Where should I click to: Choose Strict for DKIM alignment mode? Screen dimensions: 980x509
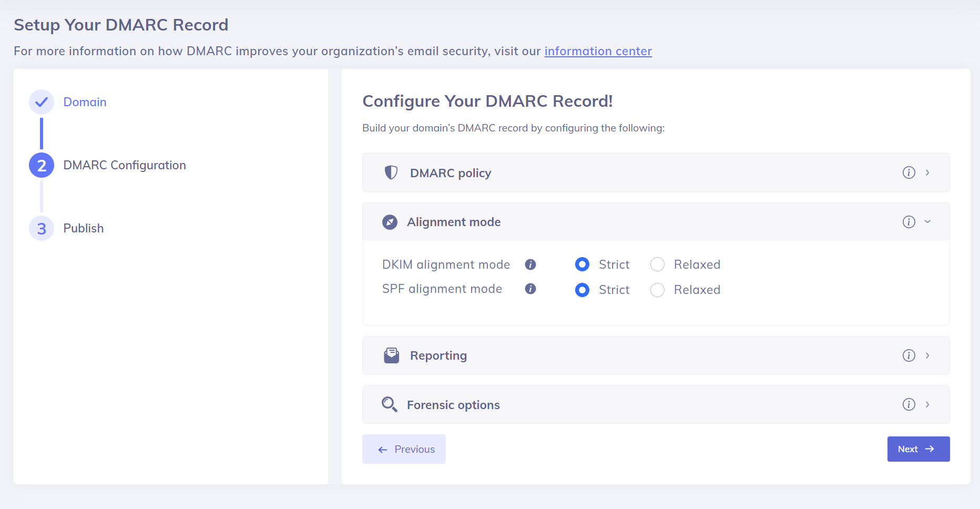[582, 264]
